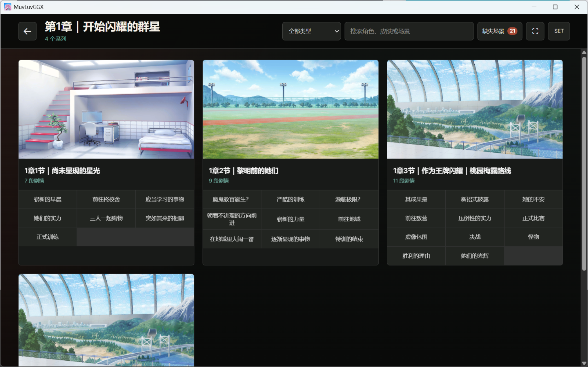Select episode 她的不安
588x367 pixels.
point(534,199)
